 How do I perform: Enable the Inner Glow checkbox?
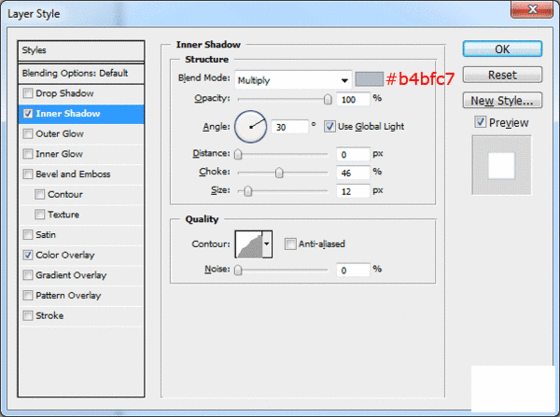tap(28, 154)
